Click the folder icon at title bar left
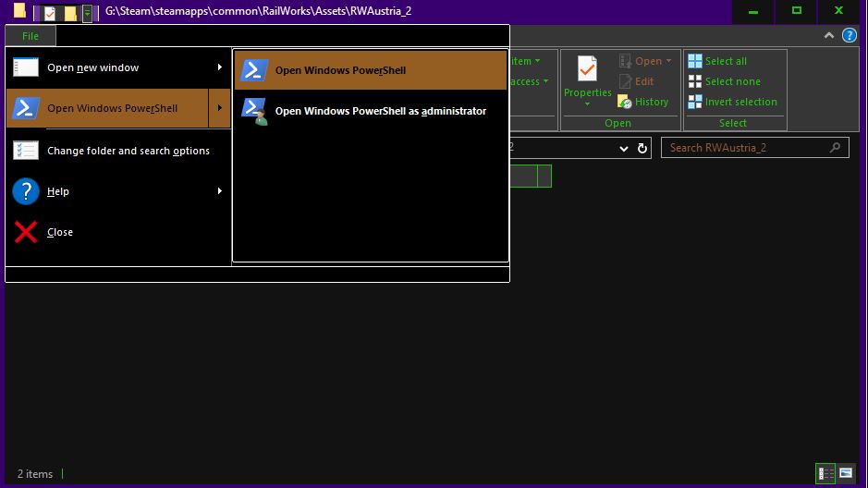868x488 pixels. click(x=19, y=10)
